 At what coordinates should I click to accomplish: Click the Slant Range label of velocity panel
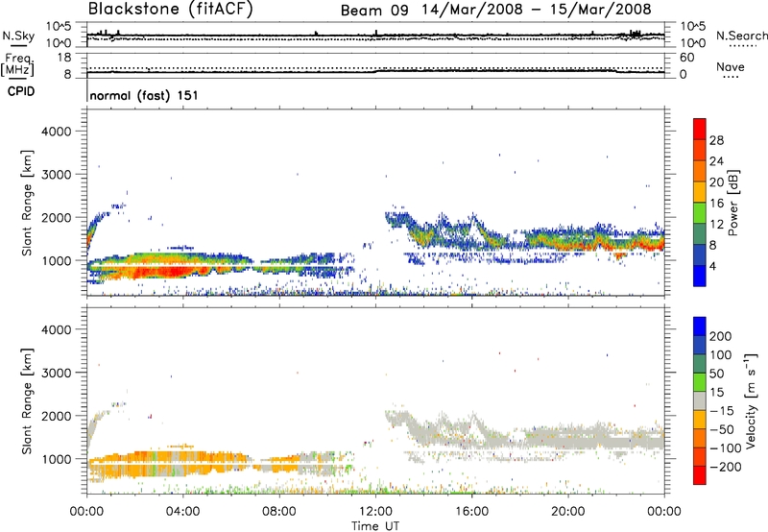[x=27, y=401]
